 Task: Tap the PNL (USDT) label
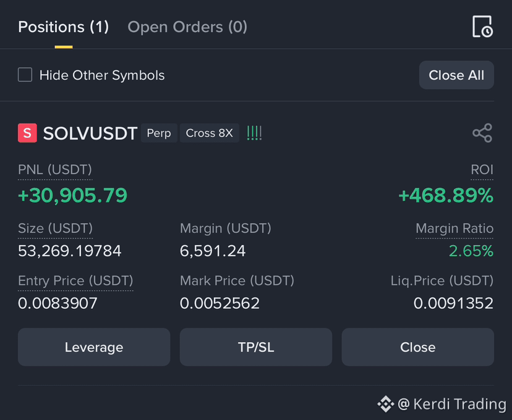pyautogui.click(x=55, y=170)
